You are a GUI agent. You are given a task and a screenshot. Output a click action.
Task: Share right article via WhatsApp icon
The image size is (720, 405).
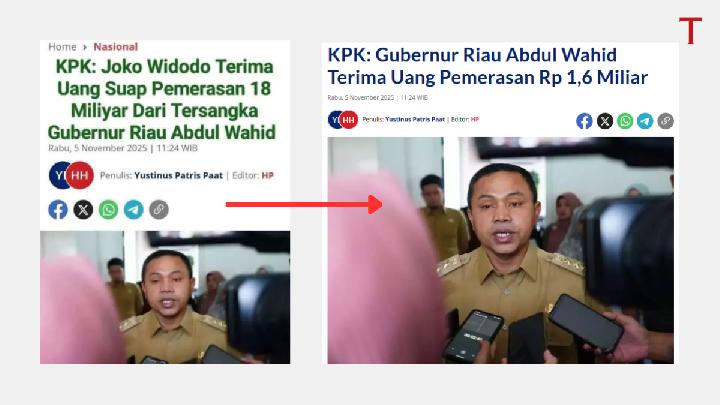(625, 121)
